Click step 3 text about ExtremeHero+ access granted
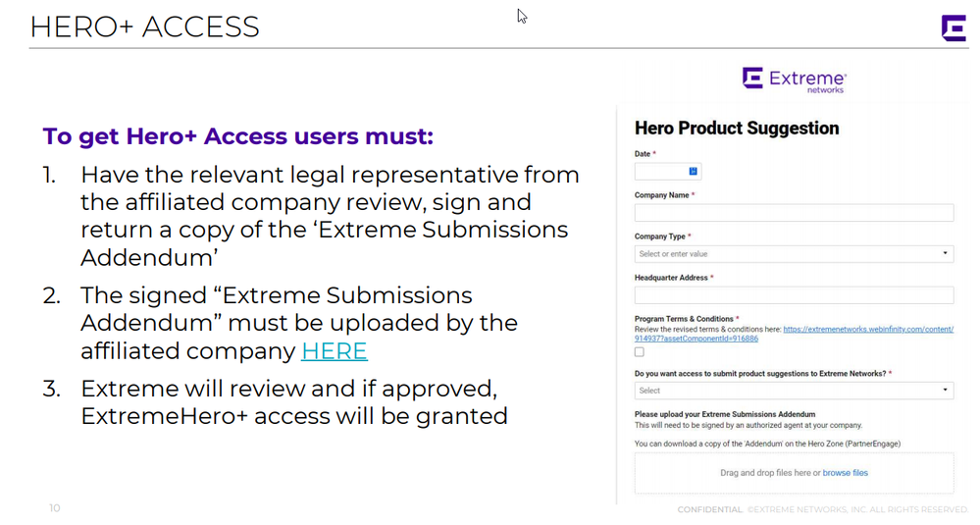Viewport: 980px width, 525px height. pos(293,402)
